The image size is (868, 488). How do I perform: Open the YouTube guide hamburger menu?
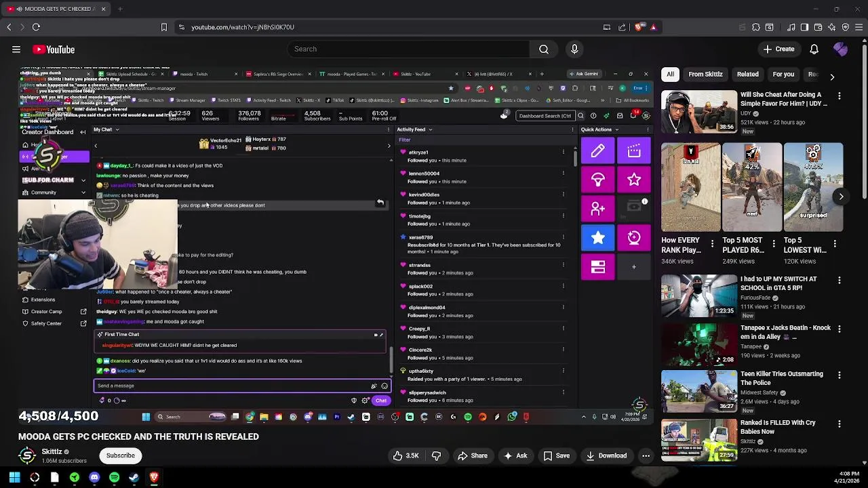(x=16, y=49)
